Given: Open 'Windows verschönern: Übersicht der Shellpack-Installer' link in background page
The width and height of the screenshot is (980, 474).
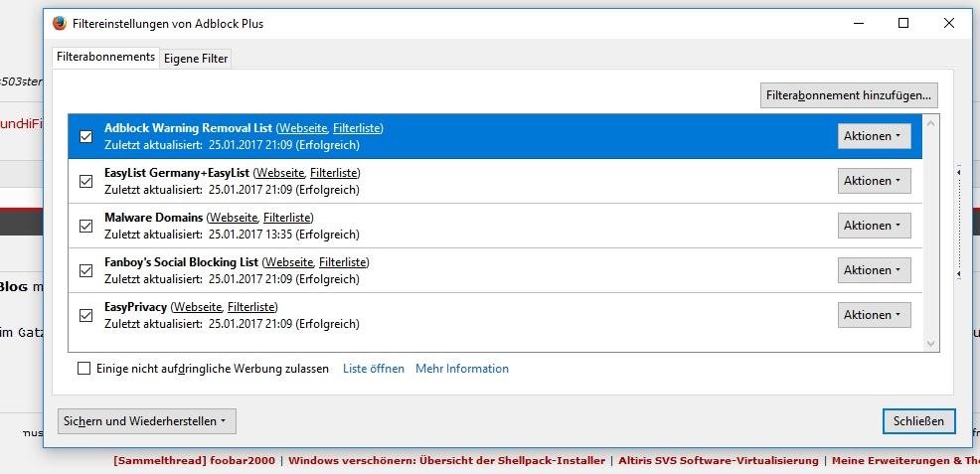Looking at the screenshot, I should coord(447,461).
